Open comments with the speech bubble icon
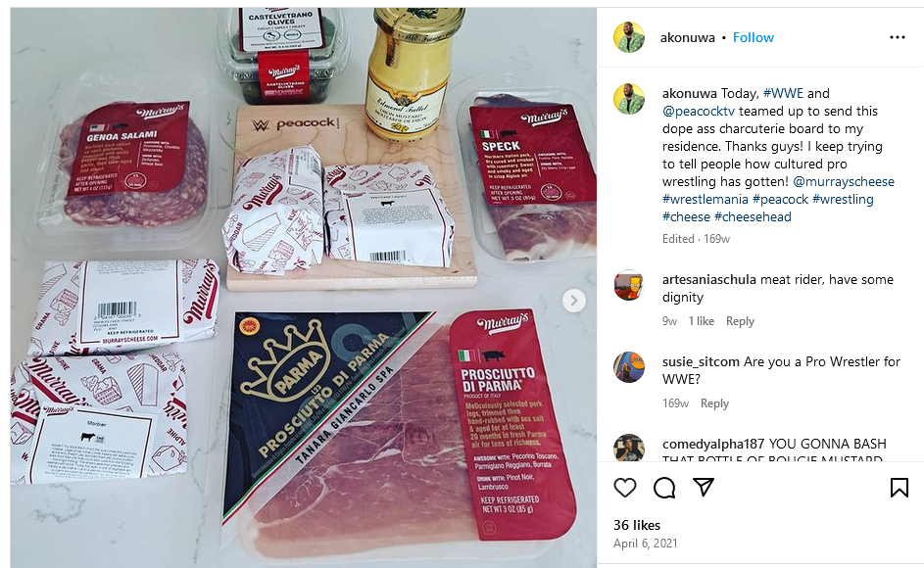 [664, 488]
